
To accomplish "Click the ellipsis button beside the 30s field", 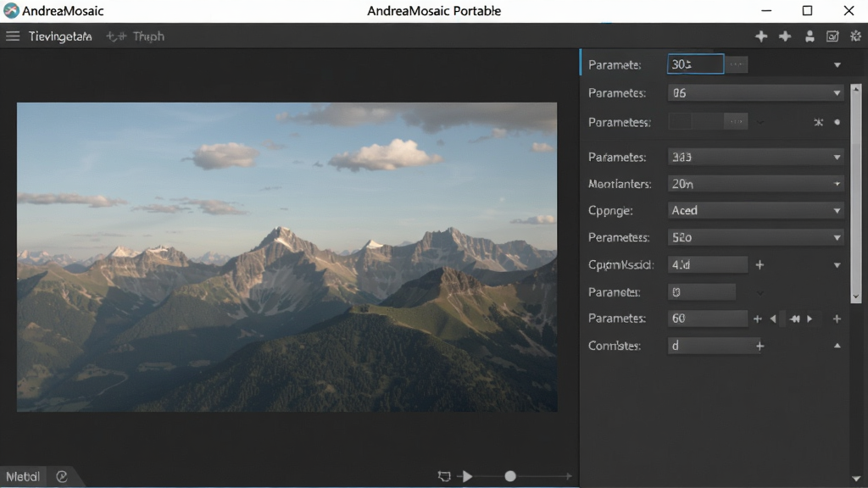I will point(737,64).
